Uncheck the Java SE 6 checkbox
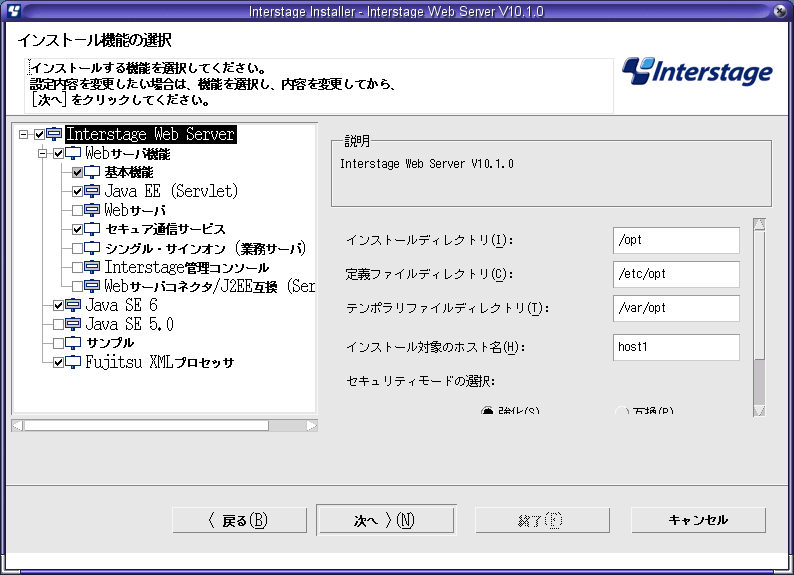This screenshot has width=794, height=575. click(x=58, y=305)
